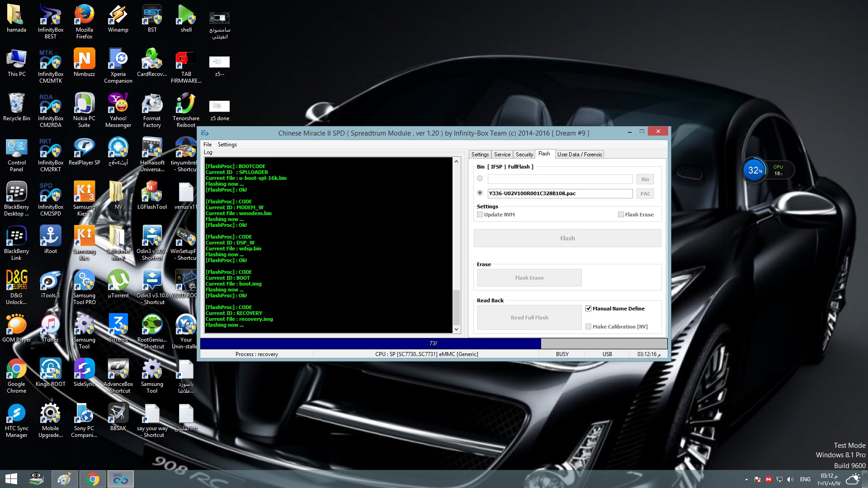Select the Bin file radio button

(480, 178)
